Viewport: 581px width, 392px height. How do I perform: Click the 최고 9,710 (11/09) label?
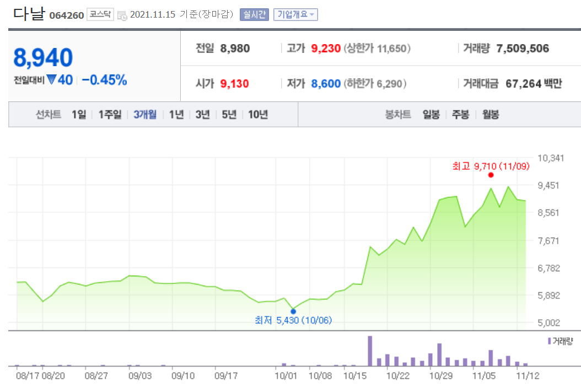(x=491, y=166)
